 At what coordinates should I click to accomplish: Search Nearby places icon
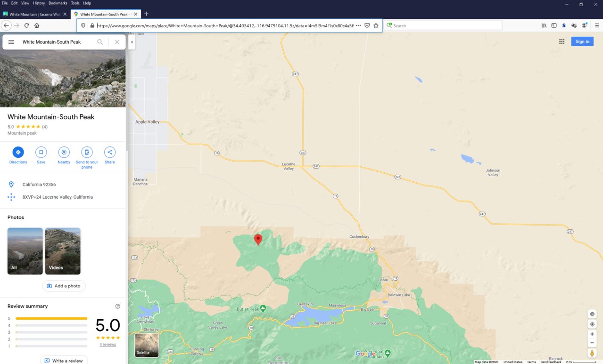point(64,152)
